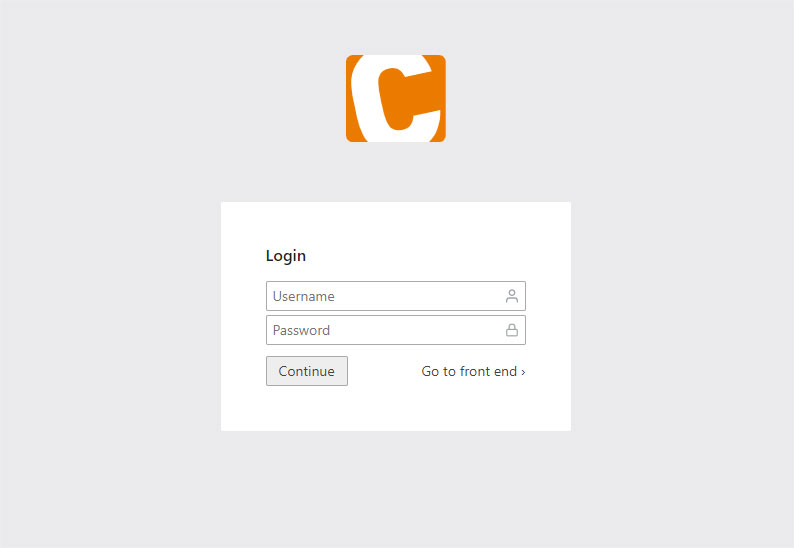Click the orange Contao logo
This screenshot has width=794, height=548.
pyautogui.click(x=395, y=98)
